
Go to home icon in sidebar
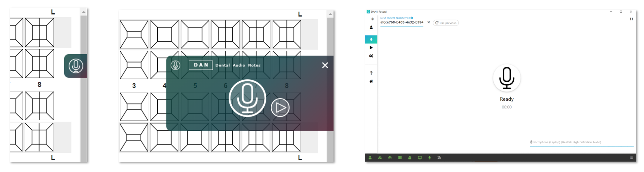(371, 81)
